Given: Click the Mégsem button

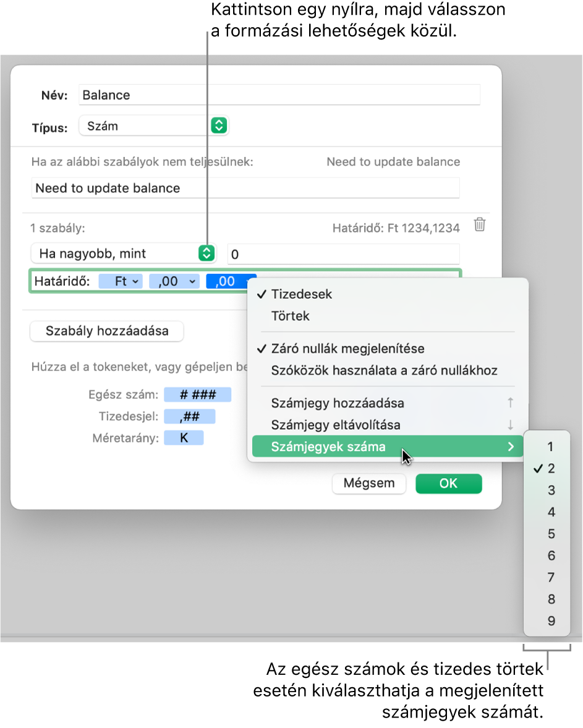Looking at the screenshot, I should 369,483.
